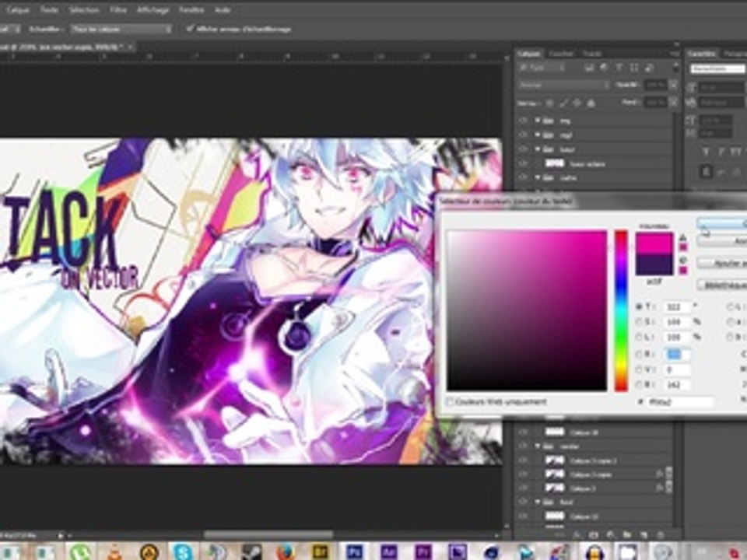
Task: Open the Sélection menu
Action: pyautogui.click(x=84, y=9)
